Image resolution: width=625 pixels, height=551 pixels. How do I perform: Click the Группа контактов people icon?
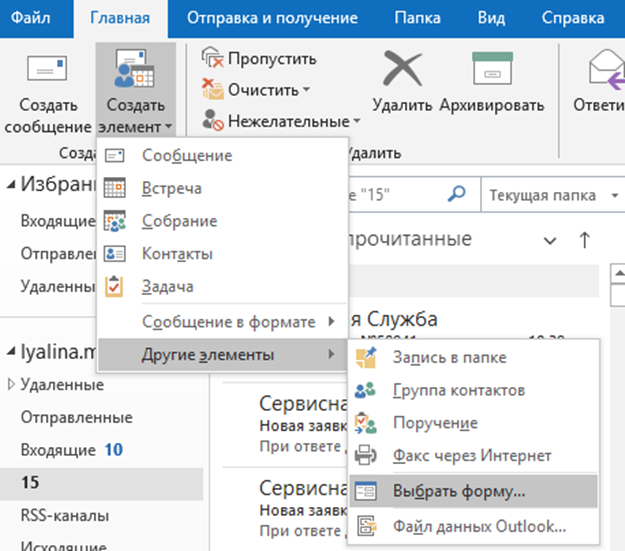point(365,390)
